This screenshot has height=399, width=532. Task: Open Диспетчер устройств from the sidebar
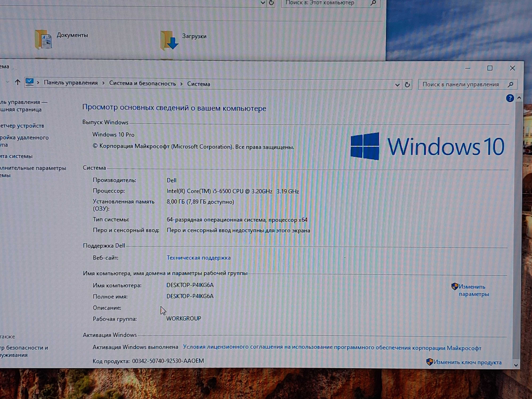click(x=22, y=126)
